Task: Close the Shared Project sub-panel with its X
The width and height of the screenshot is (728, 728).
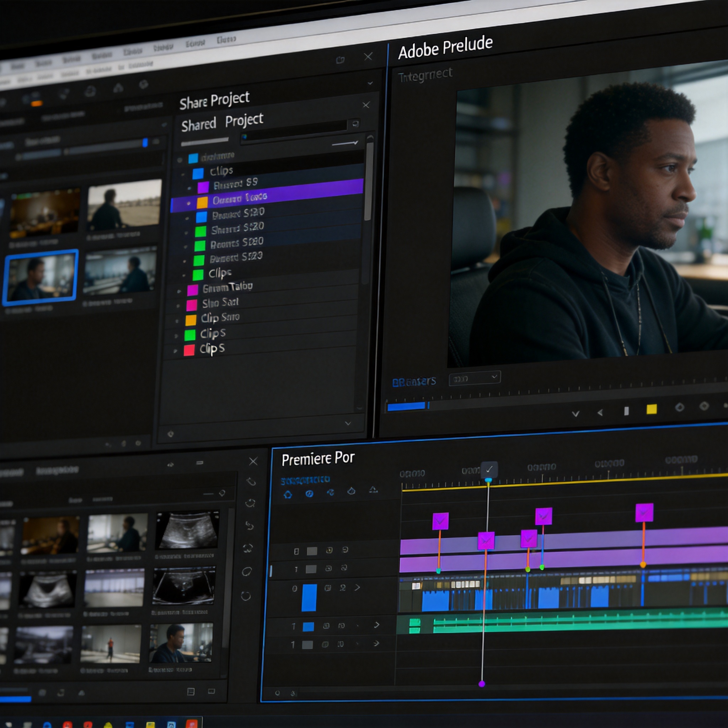Action: [x=366, y=105]
